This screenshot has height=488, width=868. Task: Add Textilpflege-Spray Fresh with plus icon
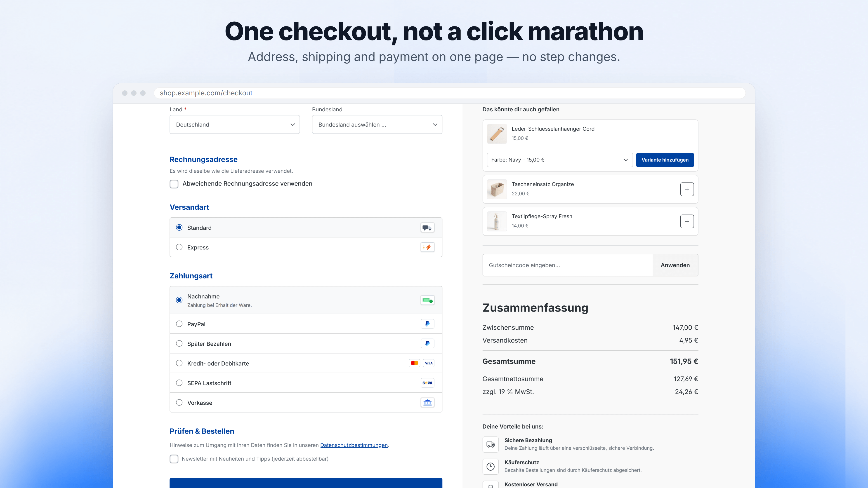[x=687, y=221]
